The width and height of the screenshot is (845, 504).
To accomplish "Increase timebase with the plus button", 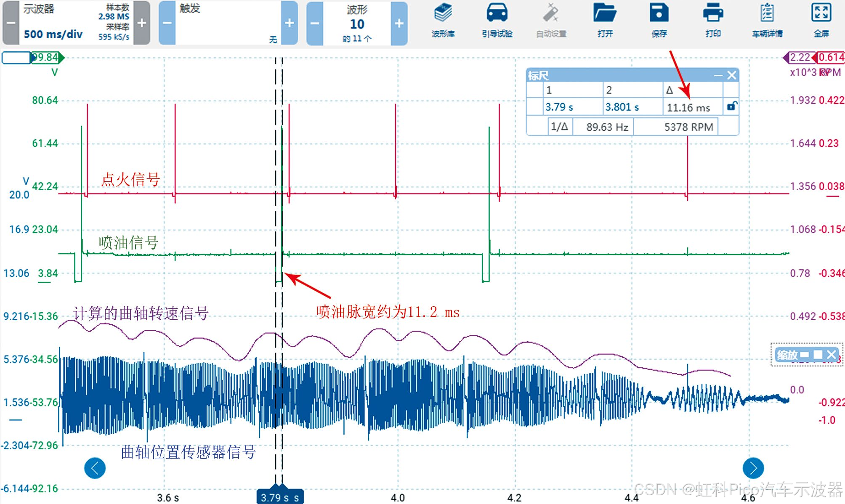I will [x=142, y=23].
